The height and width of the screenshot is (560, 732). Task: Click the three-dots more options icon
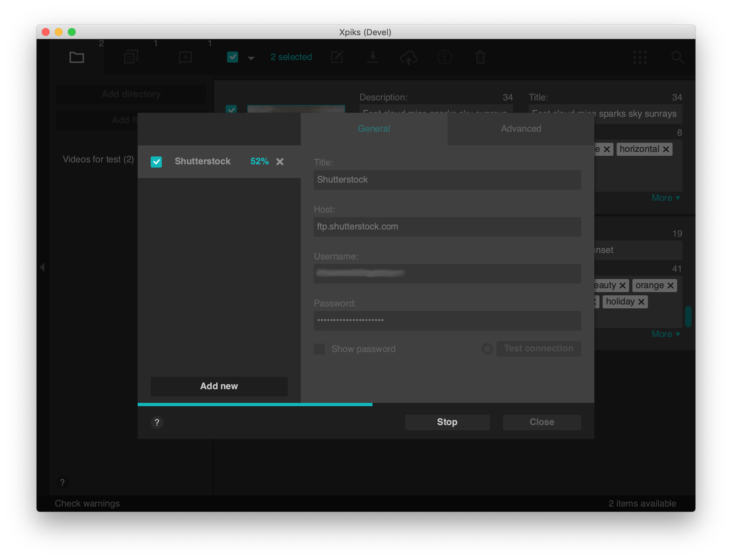[444, 57]
